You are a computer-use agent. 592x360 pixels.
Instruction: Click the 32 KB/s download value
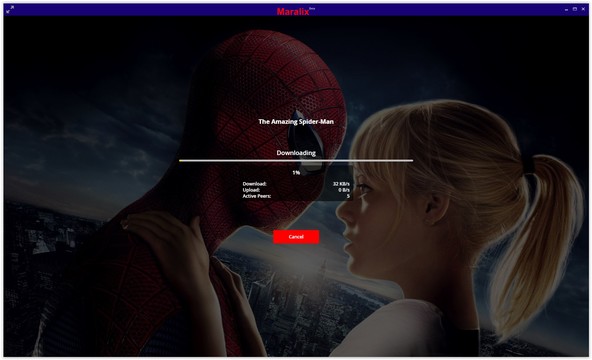pyautogui.click(x=341, y=184)
